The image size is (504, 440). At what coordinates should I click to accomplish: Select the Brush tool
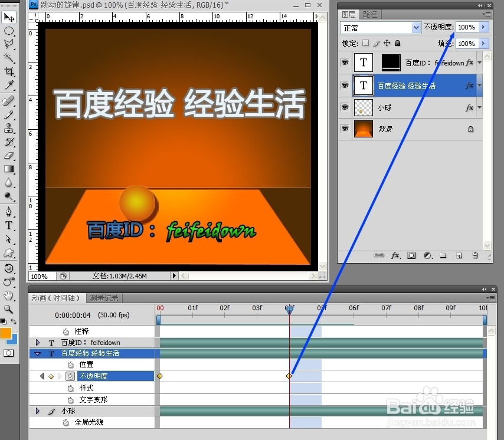pos(9,115)
